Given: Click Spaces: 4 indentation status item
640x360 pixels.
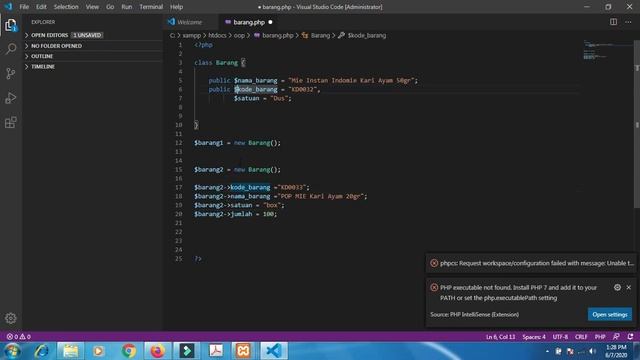Looking at the screenshot, I should pyautogui.click(x=534, y=337).
